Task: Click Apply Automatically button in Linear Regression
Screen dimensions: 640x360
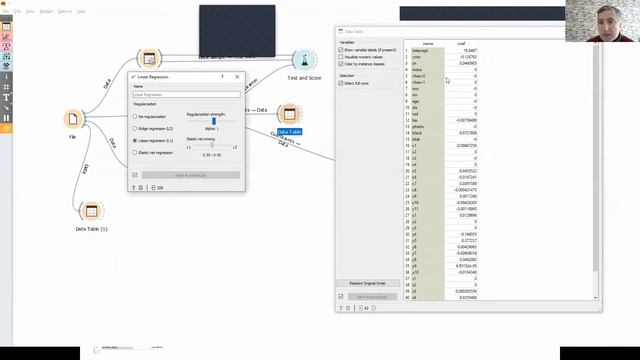Action: click(191, 175)
